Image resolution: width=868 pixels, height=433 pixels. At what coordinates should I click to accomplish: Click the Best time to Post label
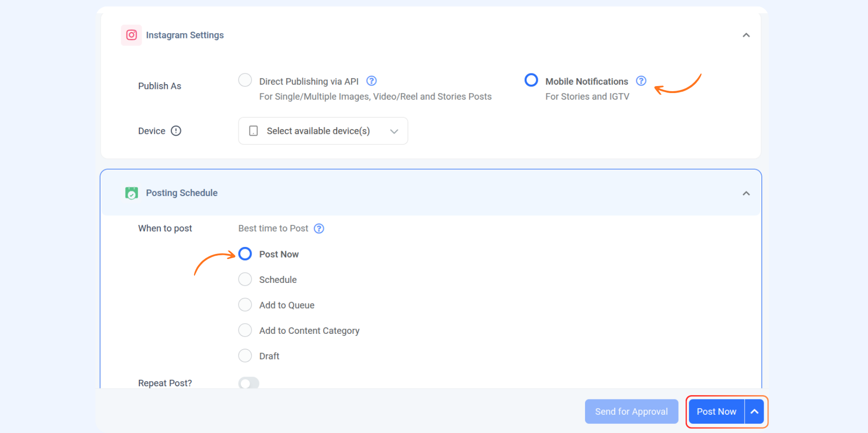(x=273, y=228)
